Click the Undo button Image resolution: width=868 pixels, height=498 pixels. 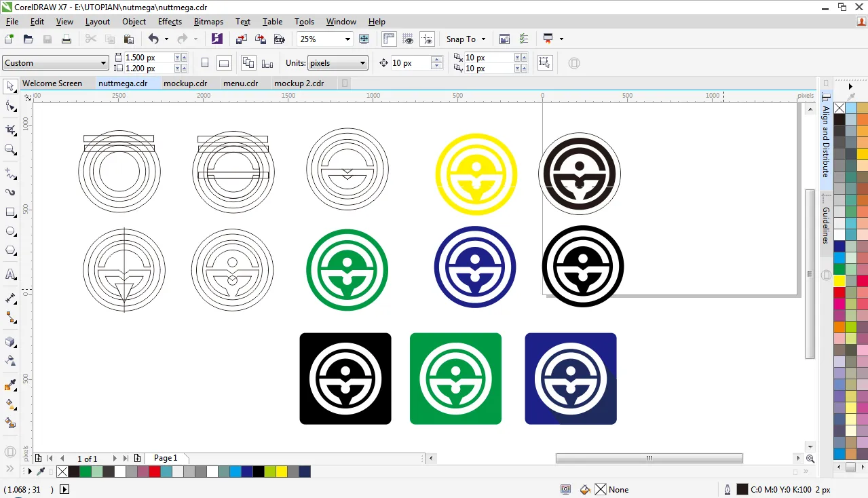pos(153,39)
